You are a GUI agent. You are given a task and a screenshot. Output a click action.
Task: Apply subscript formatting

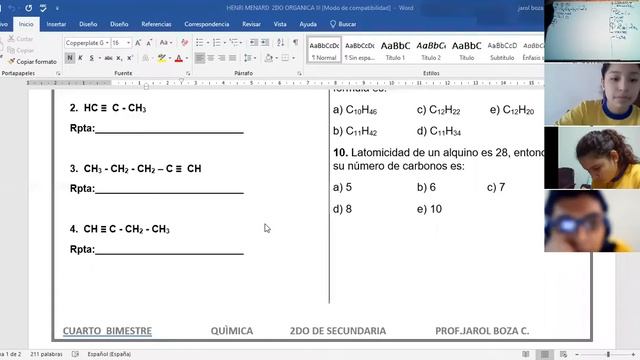(119, 58)
